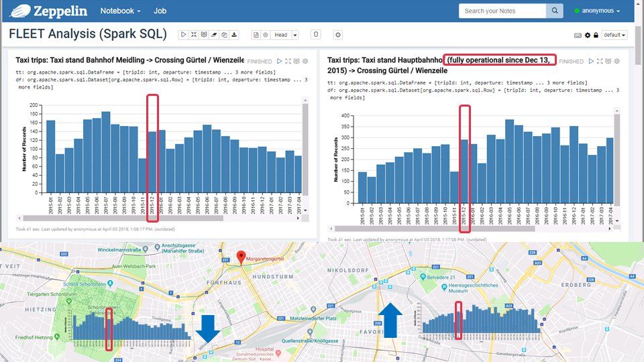The image size is (644, 362).
Task: Open version control commit icon
Action: pos(256,35)
